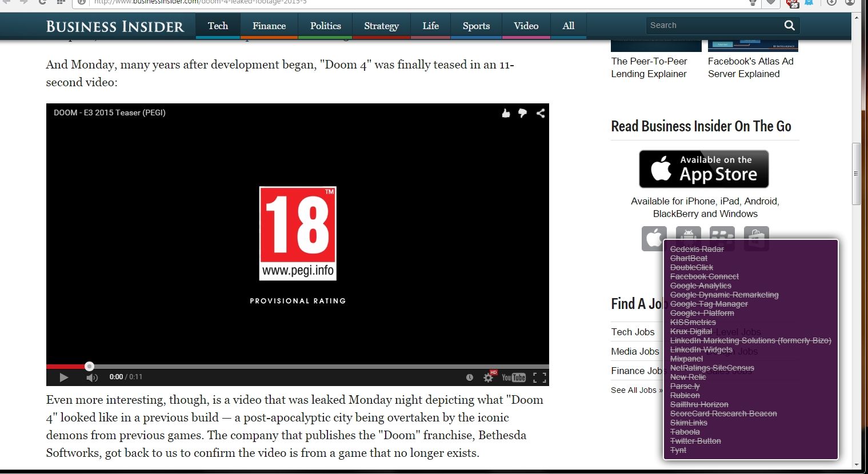This screenshot has height=474, width=868.
Task: Open the Politics section tab
Action: 325,26
